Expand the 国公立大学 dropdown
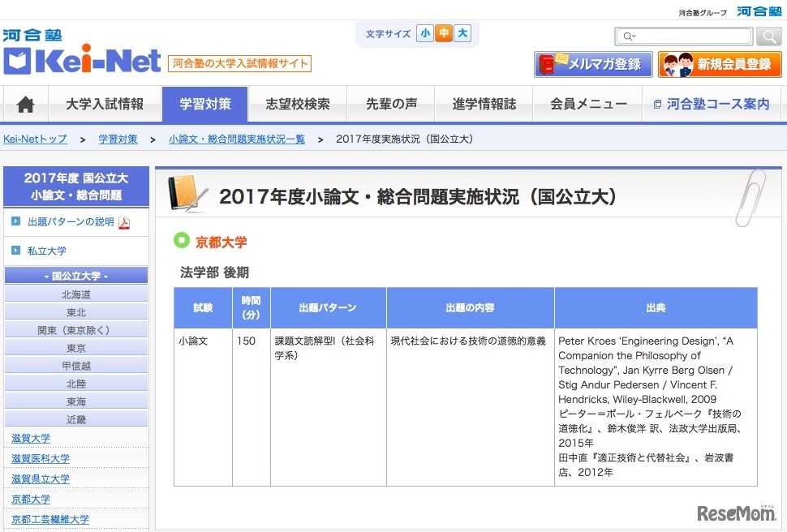 [75, 275]
